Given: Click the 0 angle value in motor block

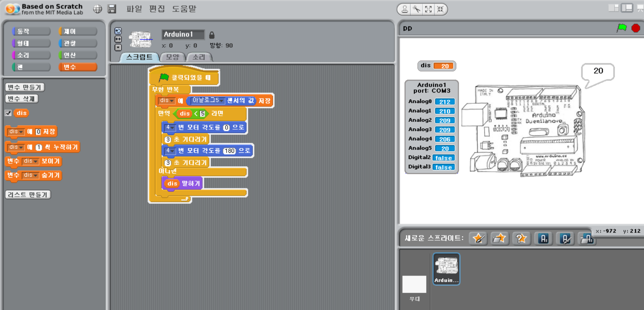Looking at the screenshot, I should coord(226,128).
